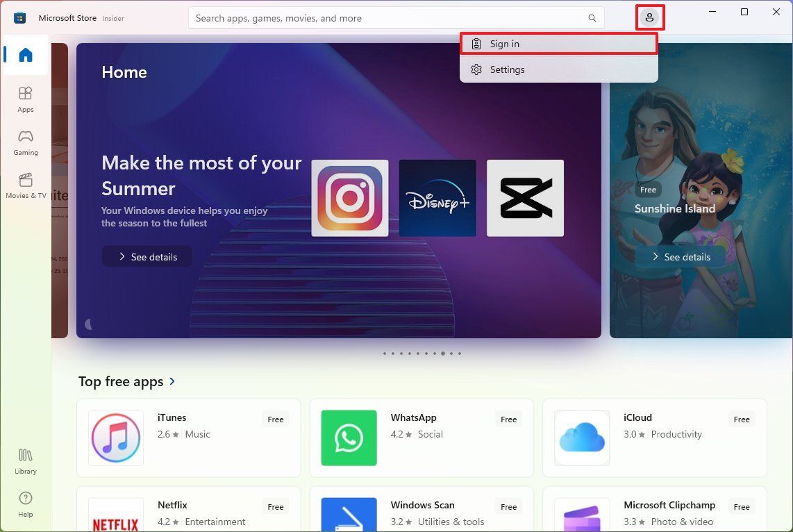Click Free button for Netflix
This screenshot has width=793, height=532.
tap(276, 507)
